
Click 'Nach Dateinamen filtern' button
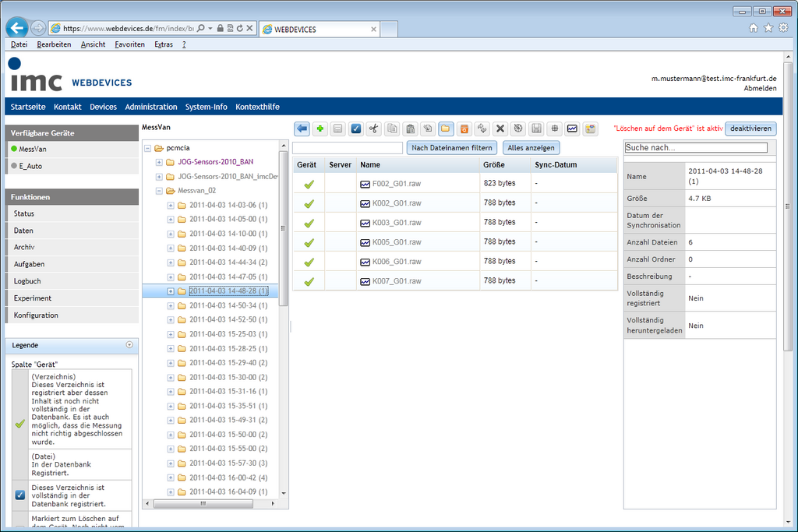pyautogui.click(x=451, y=148)
